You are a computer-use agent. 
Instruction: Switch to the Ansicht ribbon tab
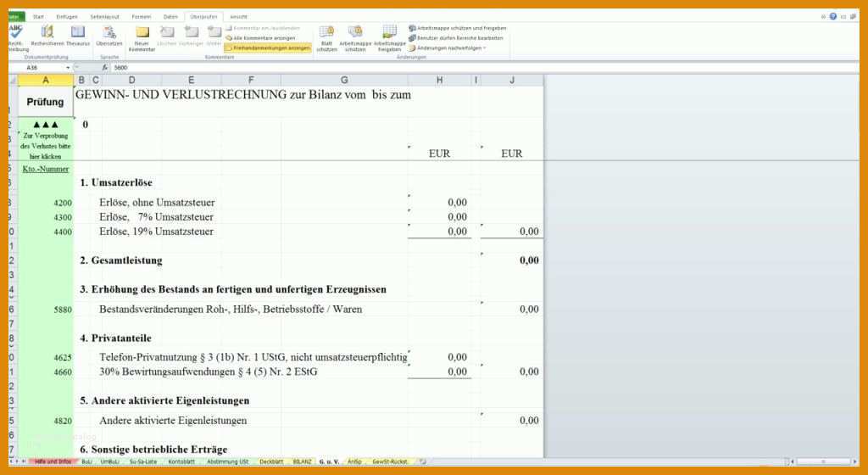[238, 17]
